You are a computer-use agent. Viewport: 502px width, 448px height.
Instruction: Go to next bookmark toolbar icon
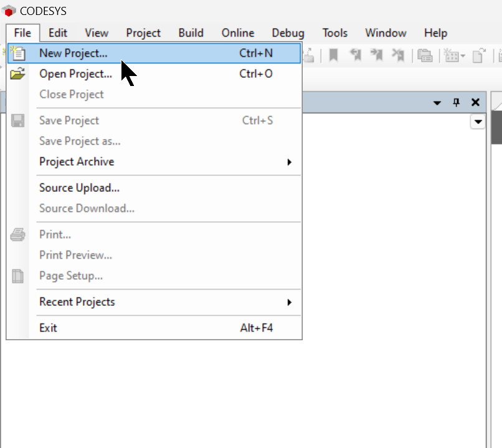[377, 55]
